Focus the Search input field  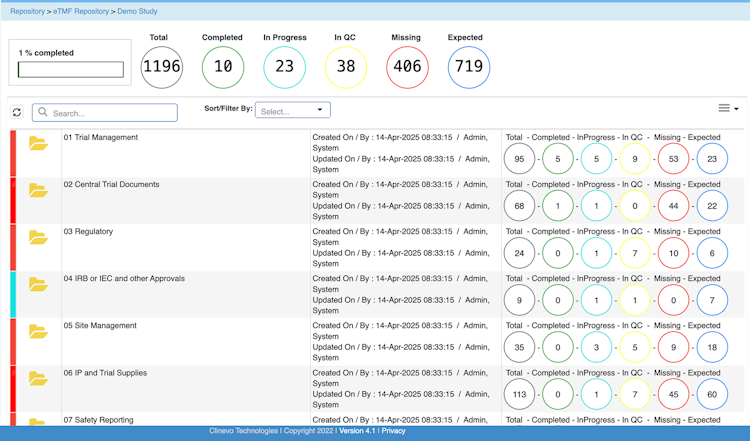pos(105,112)
